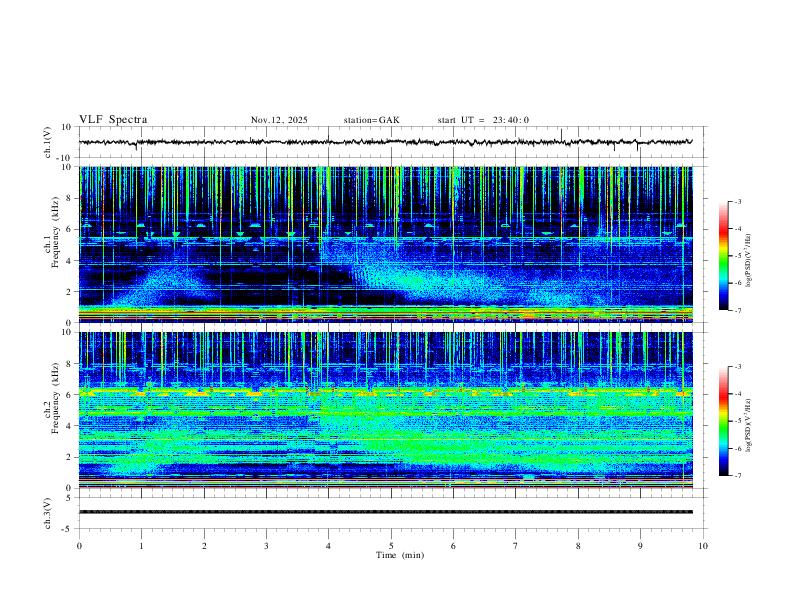Viewport: 792px width, 612px height.
Task: Click the ch.1 frequency axis "8" tick label
Action: 69,198
